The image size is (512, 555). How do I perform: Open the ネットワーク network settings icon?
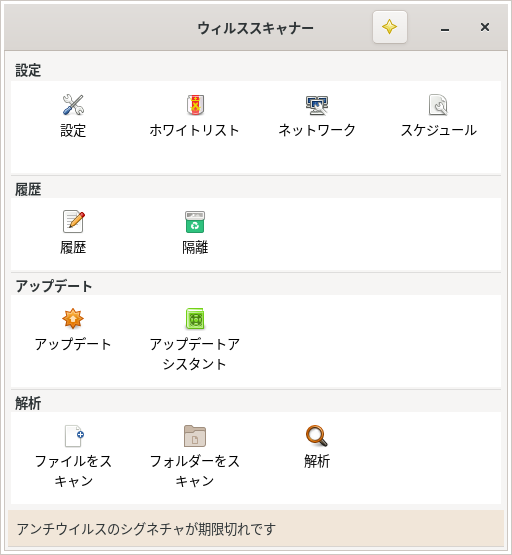(317, 105)
